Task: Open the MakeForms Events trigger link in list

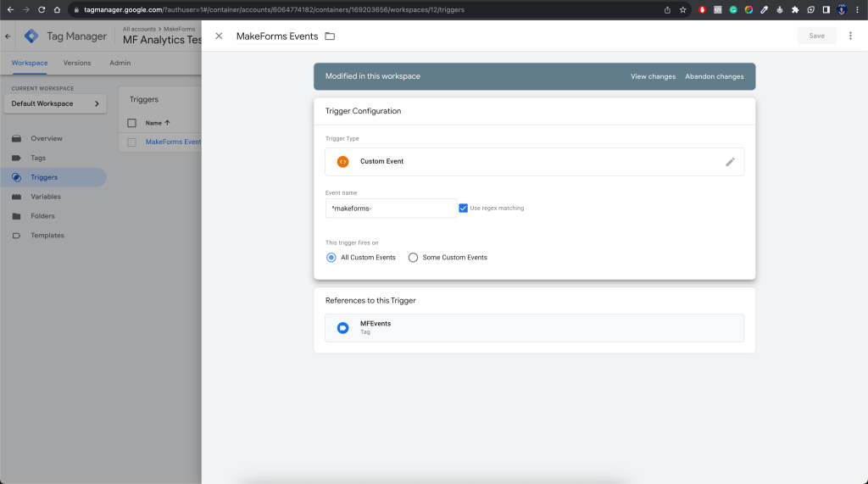Action: point(173,142)
